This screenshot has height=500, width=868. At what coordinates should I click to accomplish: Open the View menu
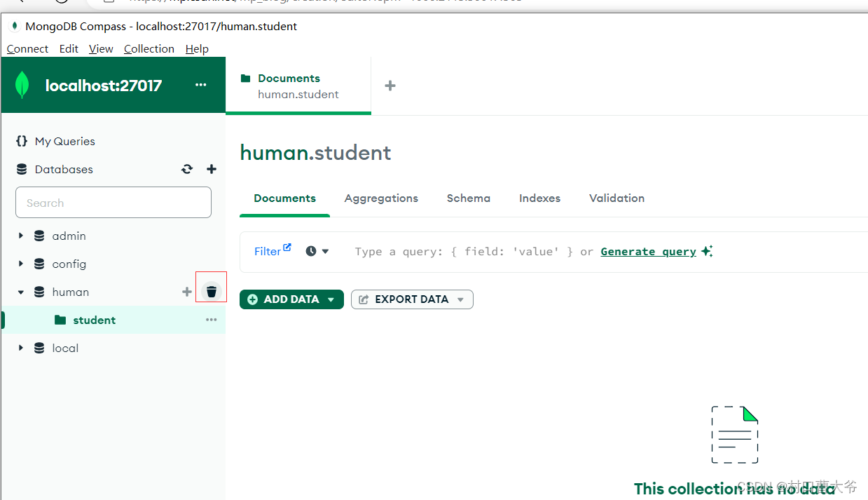pos(101,48)
